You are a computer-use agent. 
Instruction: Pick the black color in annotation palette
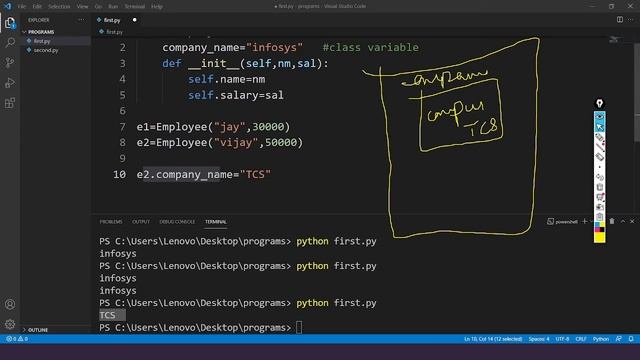(602, 230)
